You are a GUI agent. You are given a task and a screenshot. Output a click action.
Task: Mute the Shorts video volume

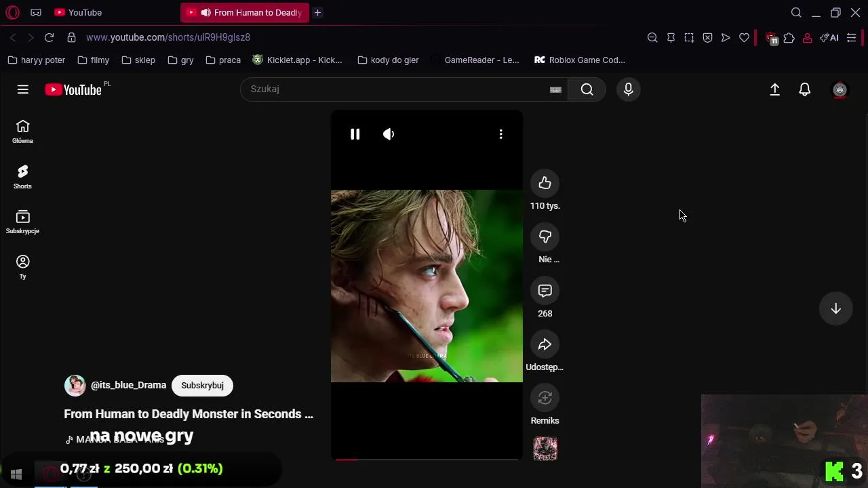[389, 134]
